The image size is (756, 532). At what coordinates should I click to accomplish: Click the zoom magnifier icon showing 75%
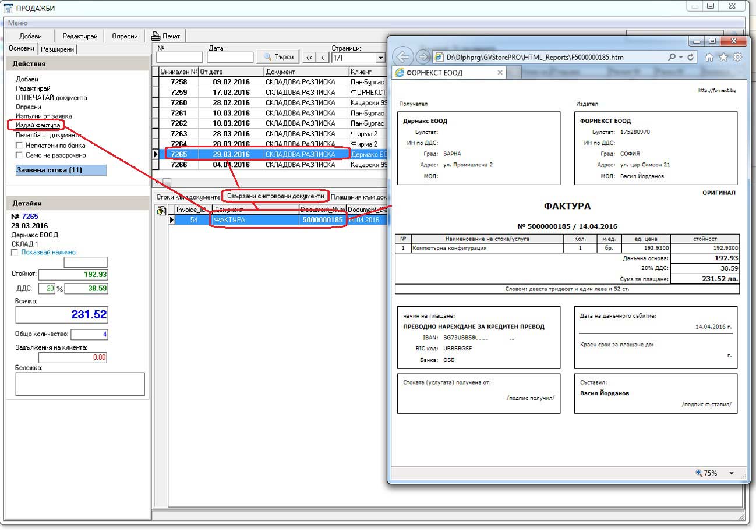(700, 473)
